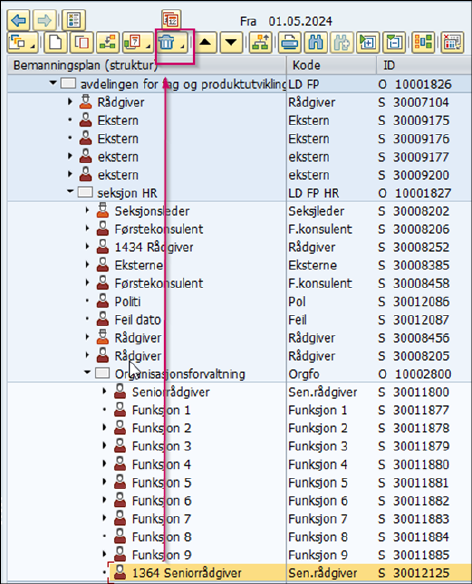The image size is (472, 584).
Task: Collapse the Organisasjonsforvaltning node
Action: click(x=87, y=372)
